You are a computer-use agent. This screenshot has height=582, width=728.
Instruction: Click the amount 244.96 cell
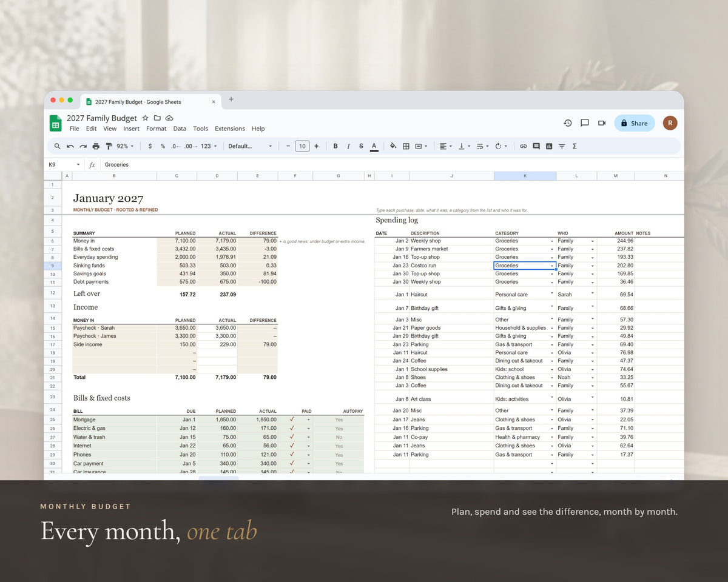click(x=616, y=241)
